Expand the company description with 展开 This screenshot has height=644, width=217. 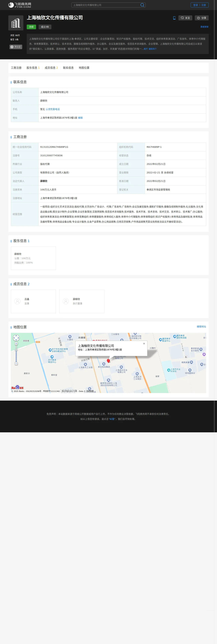tap(146, 49)
